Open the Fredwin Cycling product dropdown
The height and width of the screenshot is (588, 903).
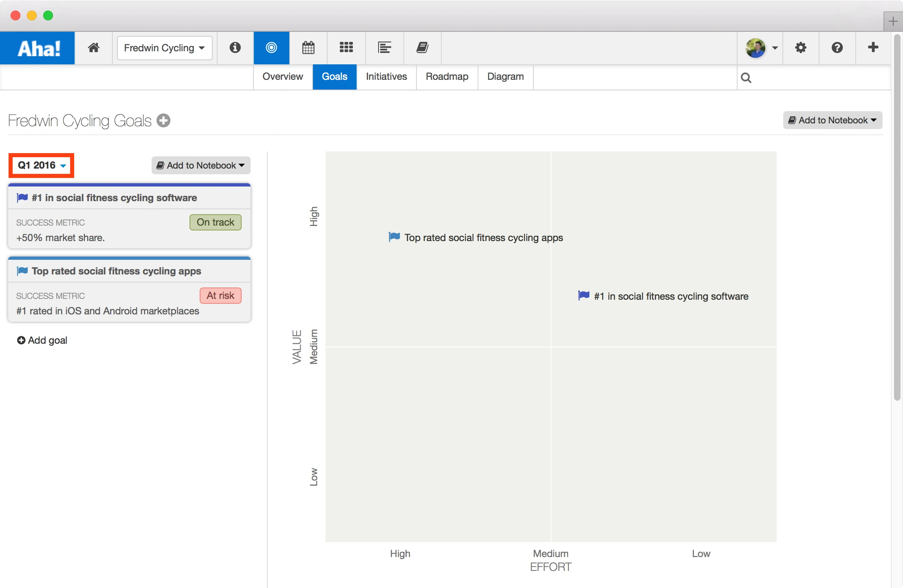point(164,48)
